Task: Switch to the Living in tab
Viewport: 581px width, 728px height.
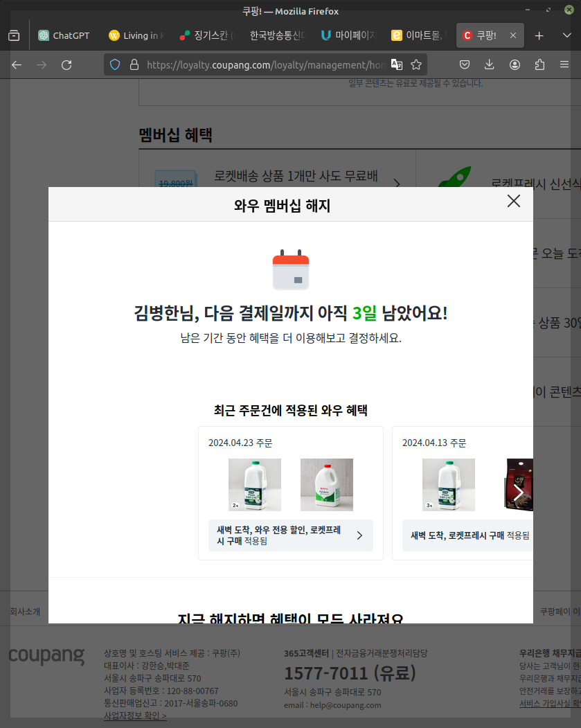Action: pyautogui.click(x=137, y=35)
